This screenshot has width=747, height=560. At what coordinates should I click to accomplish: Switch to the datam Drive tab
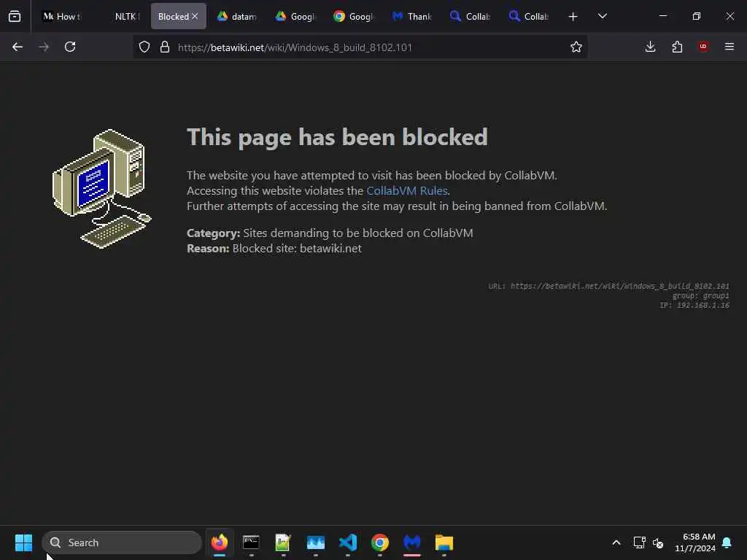(237, 16)
